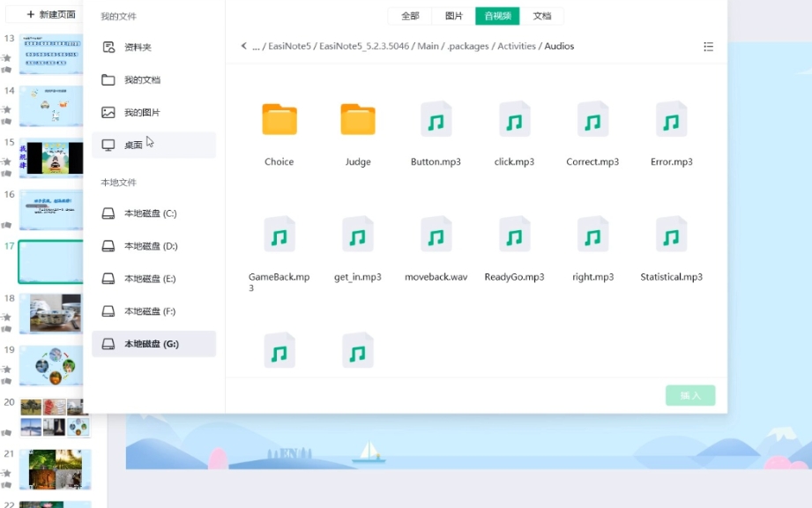812x508 pixels.
Task: Switch to the 全部 filter tab
Action: (410, 16)
